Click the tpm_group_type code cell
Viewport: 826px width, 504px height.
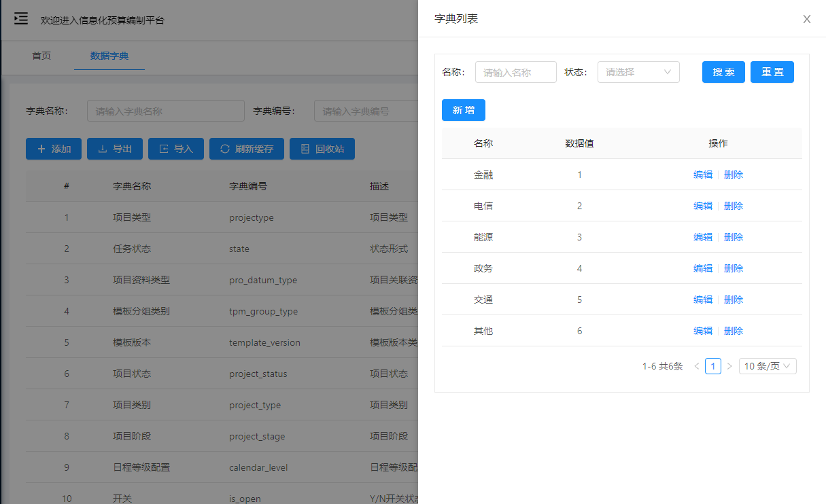pyautogui.click(x=264, y=311)
